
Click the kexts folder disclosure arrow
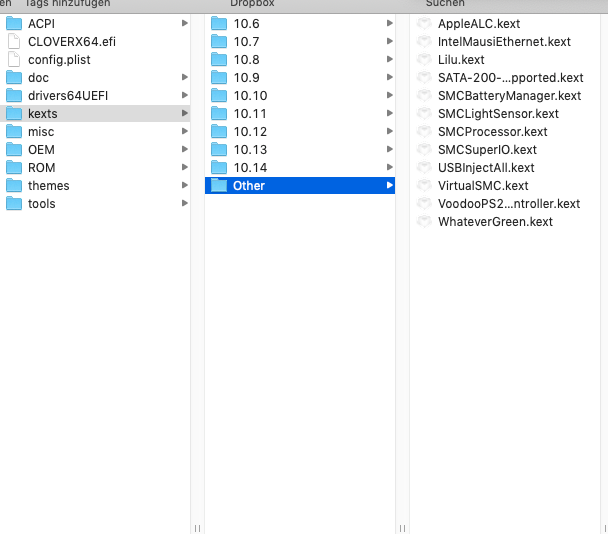[x=185, y=113]
